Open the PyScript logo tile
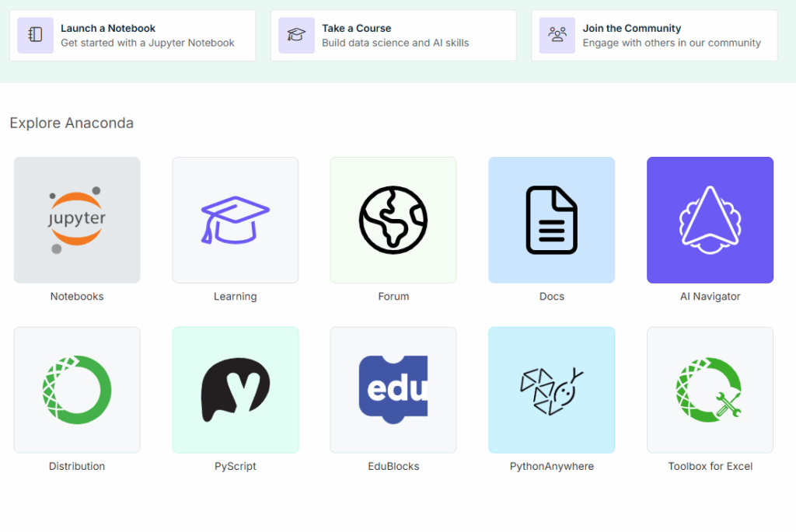 [236, 390]
